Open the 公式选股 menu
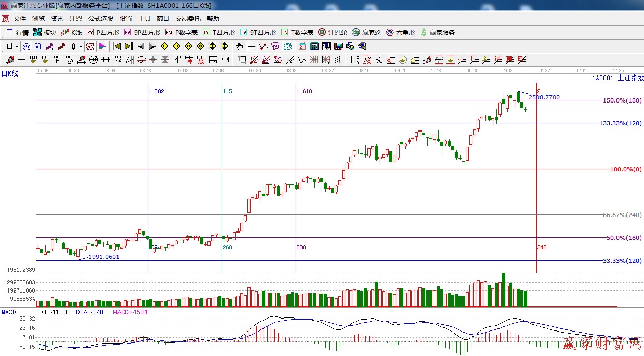This screenshot has width=644, height=356. click(x=101, y=18)
